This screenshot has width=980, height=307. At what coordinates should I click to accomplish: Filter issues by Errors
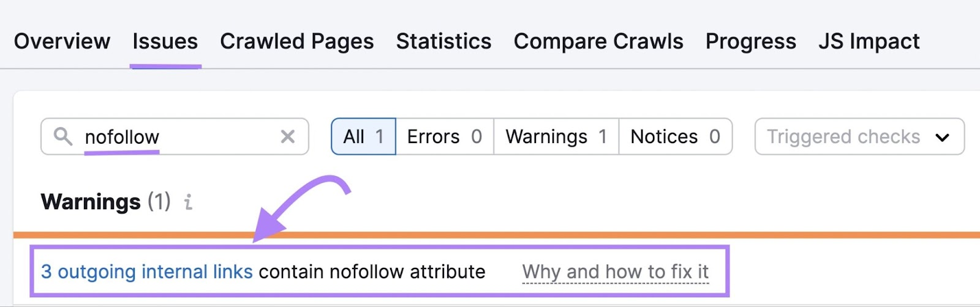point(444,136)
